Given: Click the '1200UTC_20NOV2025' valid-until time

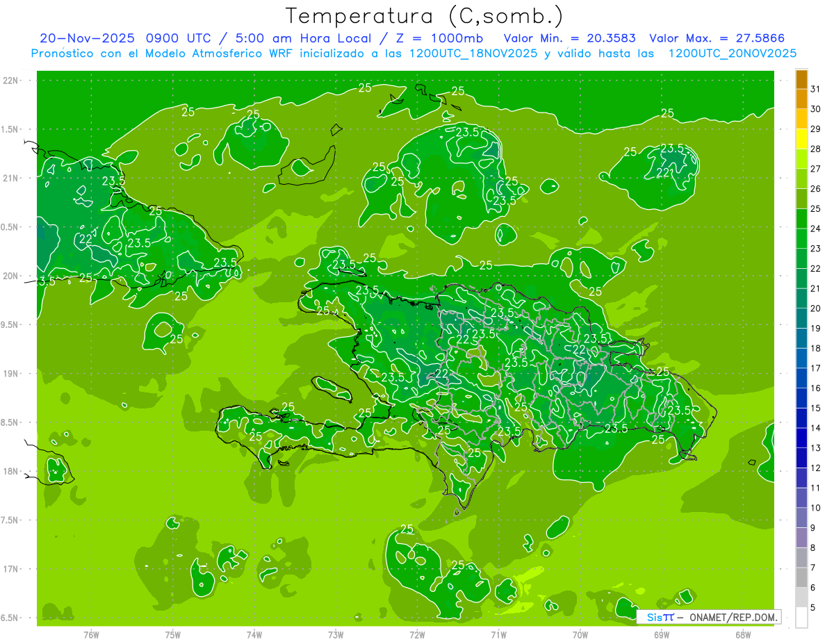Looking at the screenshot, I should 731,53.
